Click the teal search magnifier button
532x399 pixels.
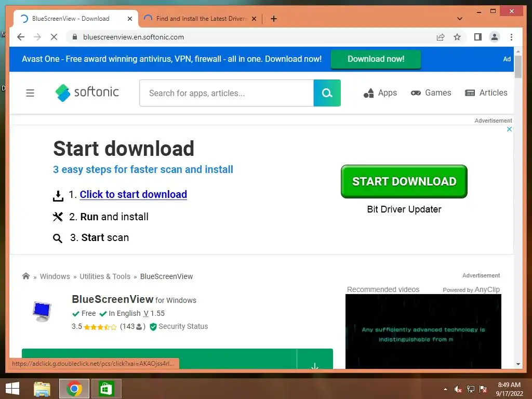(x=327, y=93)
